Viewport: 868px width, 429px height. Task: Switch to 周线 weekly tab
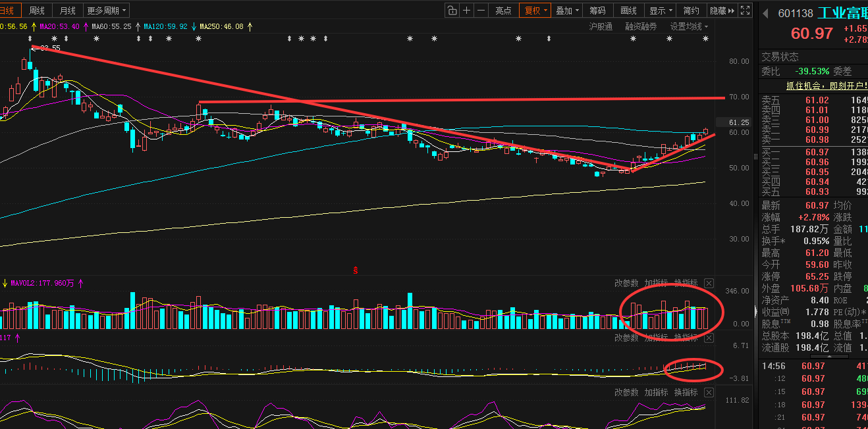tap(37, 11)
